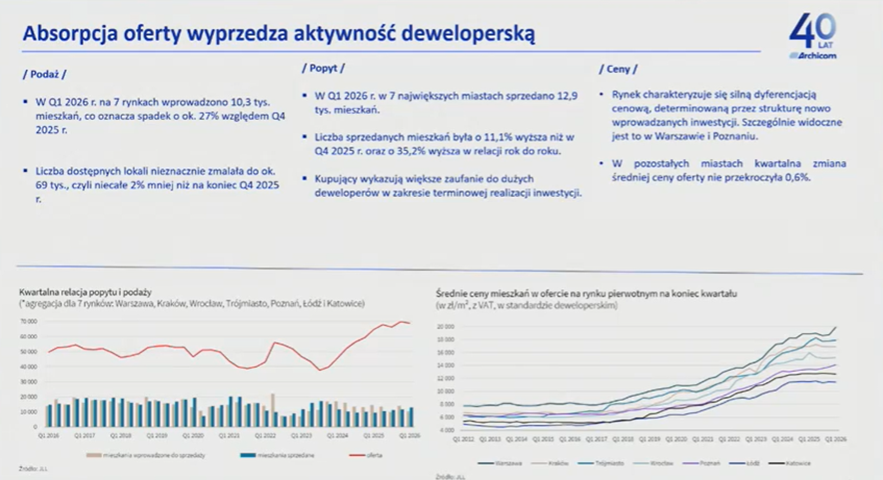Click the '/ Popyt /' section heading

click(x=323, y=68)
